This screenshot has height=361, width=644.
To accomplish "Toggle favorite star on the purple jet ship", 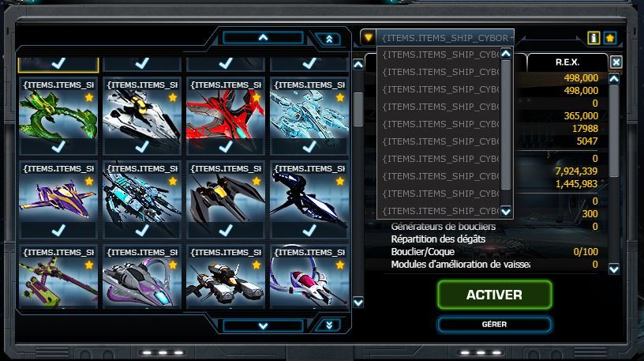I will pyautogui.click(x=89, y=182).
